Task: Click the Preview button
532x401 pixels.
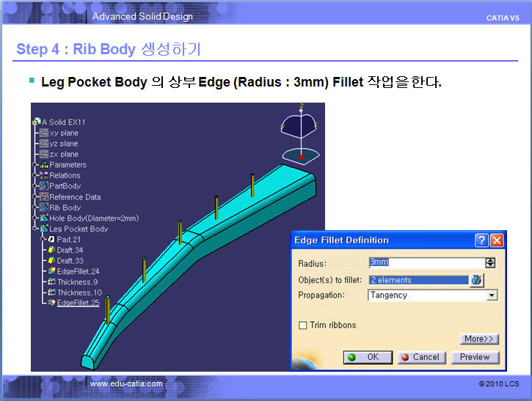Action: (x=475, y=357)
